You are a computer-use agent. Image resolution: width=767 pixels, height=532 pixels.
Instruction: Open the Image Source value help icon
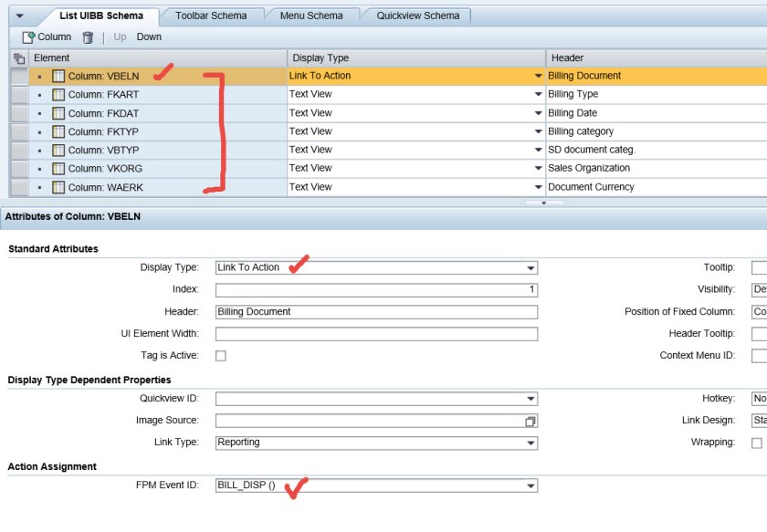point(531,422)
